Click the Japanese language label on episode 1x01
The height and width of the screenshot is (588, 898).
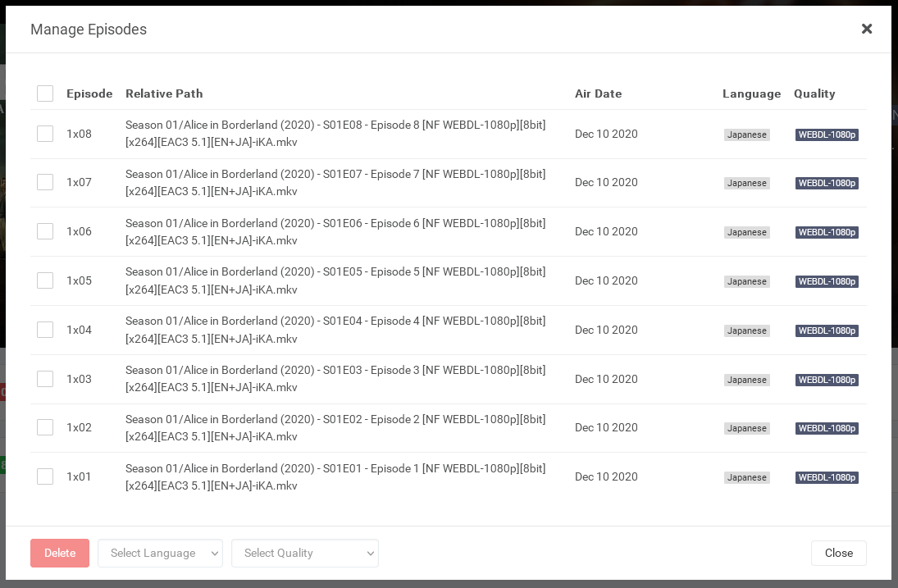[x=746, y=477]
